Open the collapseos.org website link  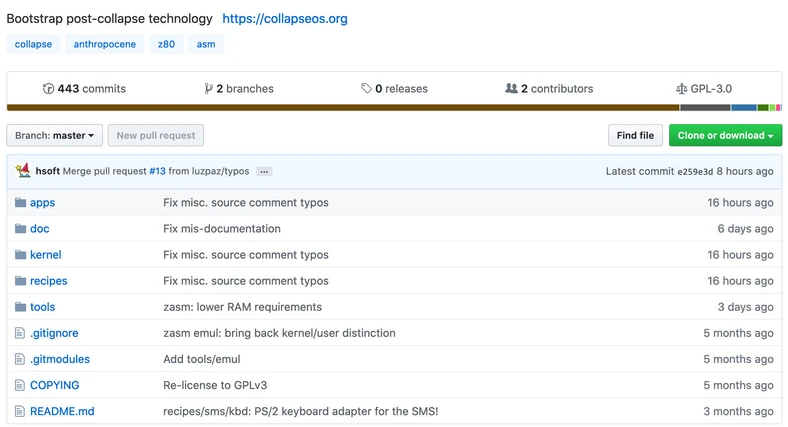[x=285, y=19]
